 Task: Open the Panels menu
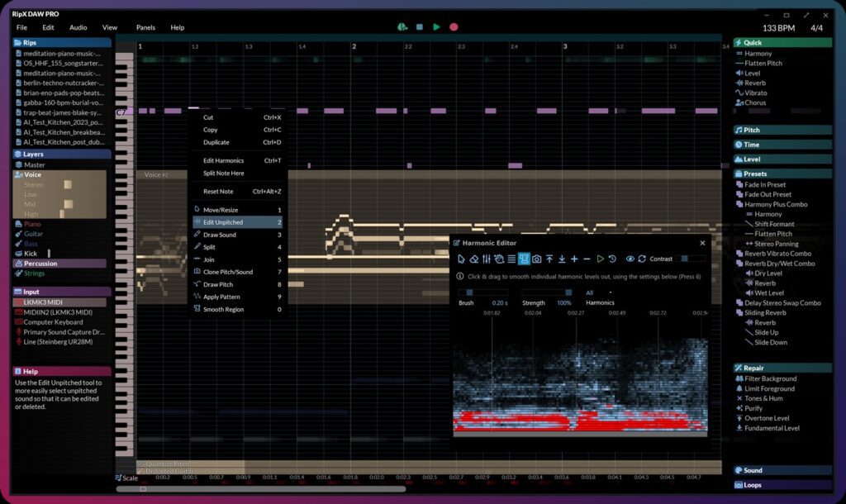point(145,26)
